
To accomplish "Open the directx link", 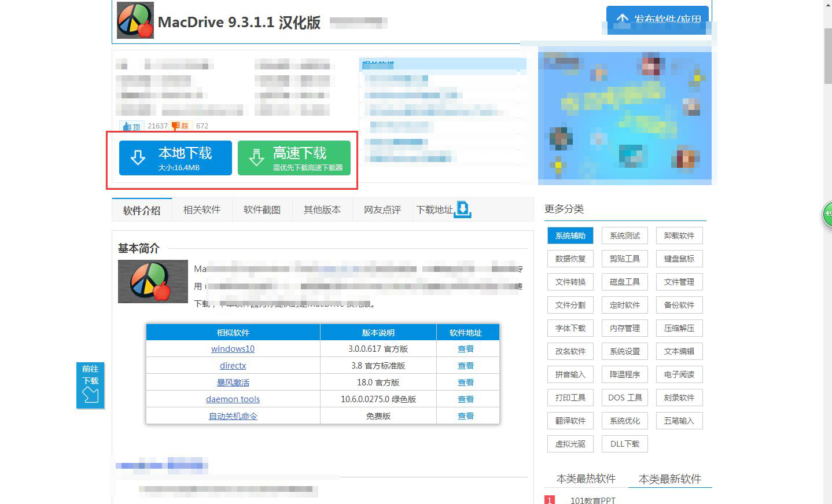I will 233,366.
